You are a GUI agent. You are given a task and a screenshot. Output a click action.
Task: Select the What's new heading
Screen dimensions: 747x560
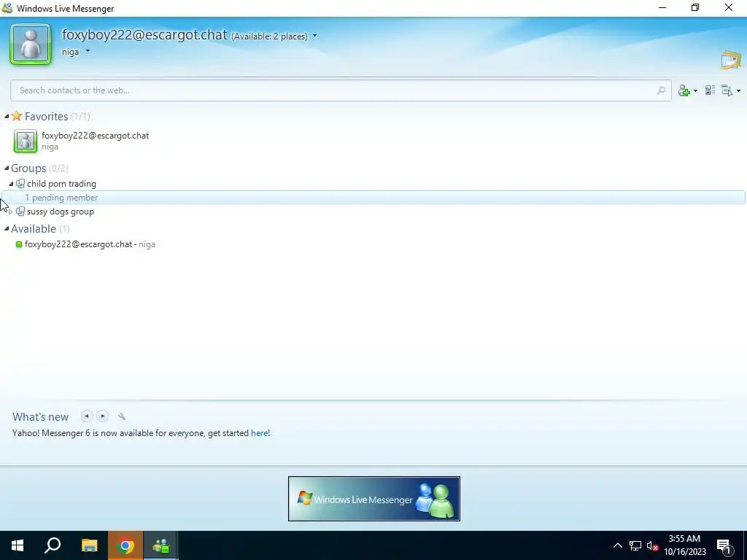tap(41, 417)
